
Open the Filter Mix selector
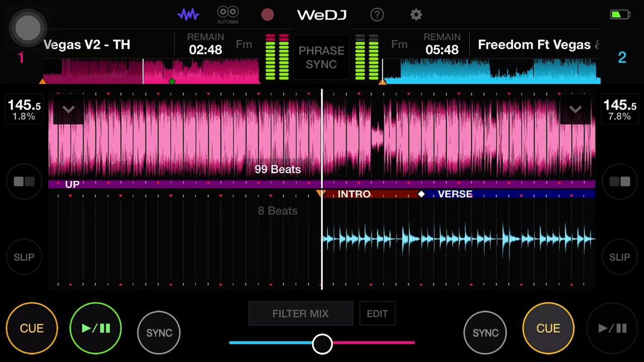pyautogui.click(x=300, y=314)
